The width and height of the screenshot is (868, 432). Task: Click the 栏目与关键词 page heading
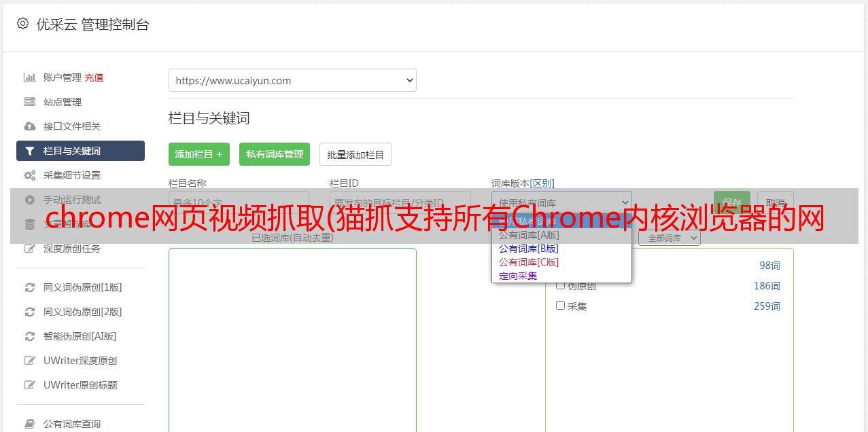click(x=209, y=118)
